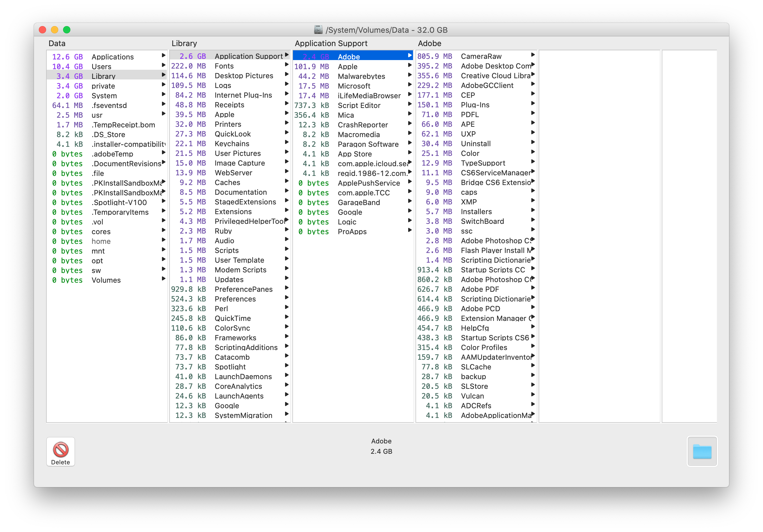763x532 pixels.
Task: Click the Application Support column header
Action: [331, 43]
